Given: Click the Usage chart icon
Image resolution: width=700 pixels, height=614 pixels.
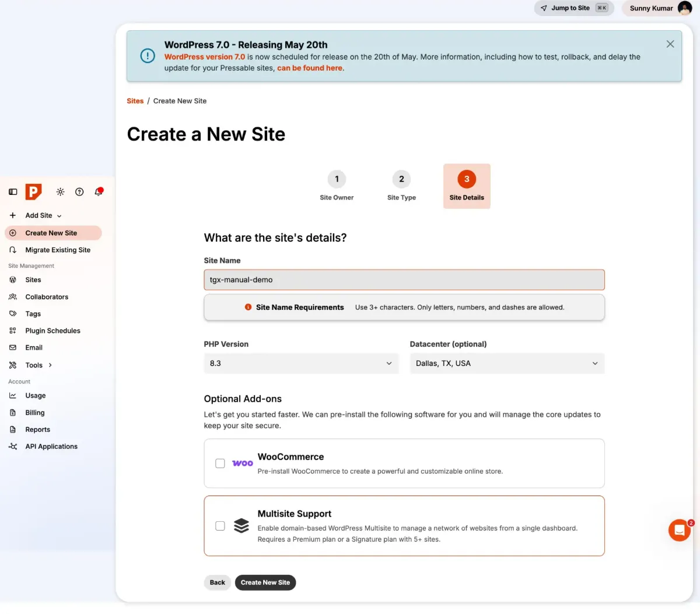Looking at the screenshot, I should [13, 396].
